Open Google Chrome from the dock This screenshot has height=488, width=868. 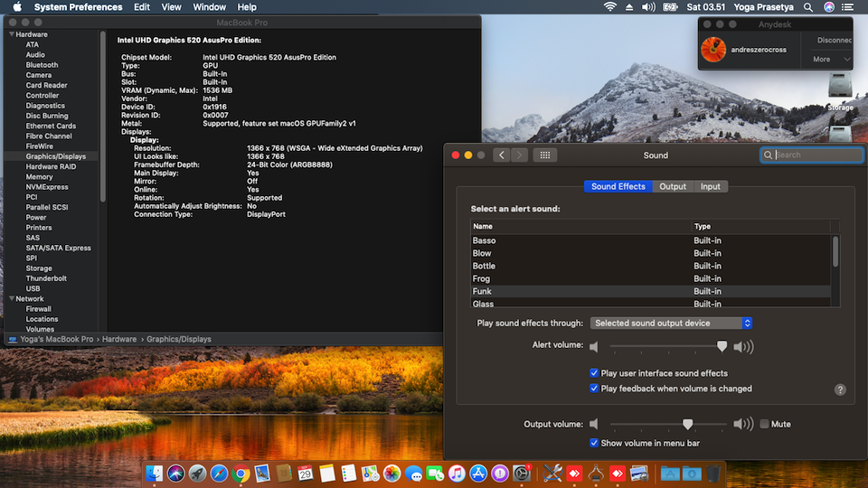coord(241,473)
